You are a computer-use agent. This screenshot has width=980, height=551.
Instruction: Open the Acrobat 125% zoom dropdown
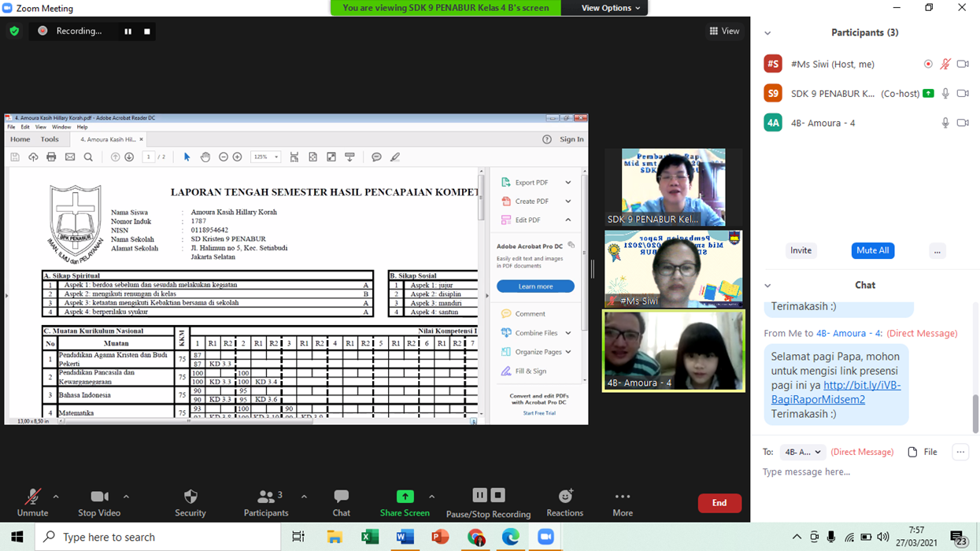click(x=265, y=157)
